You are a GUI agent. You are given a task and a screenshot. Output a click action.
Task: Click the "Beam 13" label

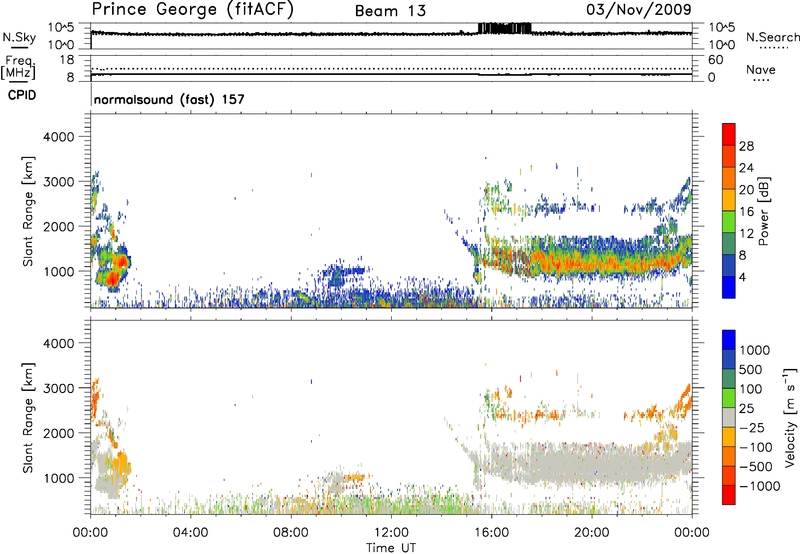[390, 11]
